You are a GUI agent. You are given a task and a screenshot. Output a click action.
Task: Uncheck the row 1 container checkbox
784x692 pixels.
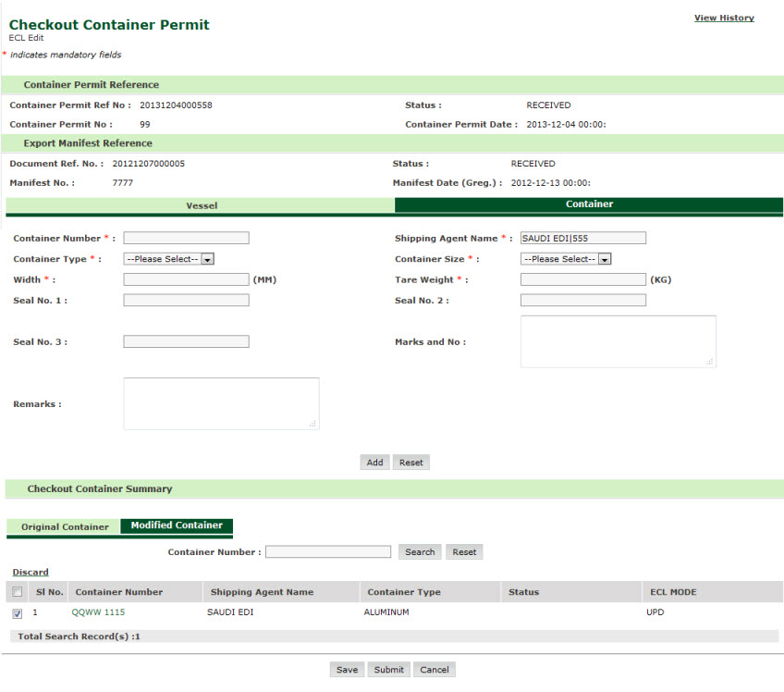pyautogui.click(x=18, y=613)
